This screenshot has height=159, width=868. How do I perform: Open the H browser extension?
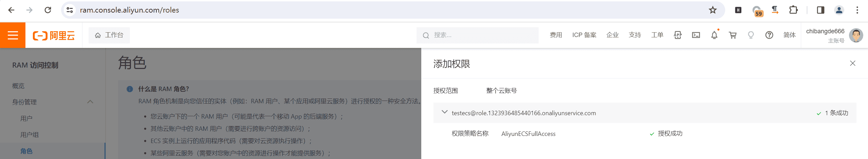pos(738,10)
